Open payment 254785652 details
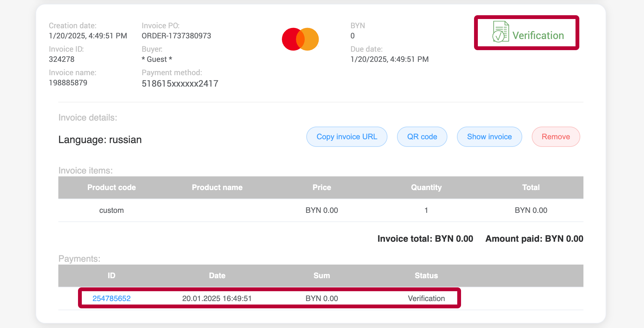This screenshot has height=328, width=644. coord(112,298)
